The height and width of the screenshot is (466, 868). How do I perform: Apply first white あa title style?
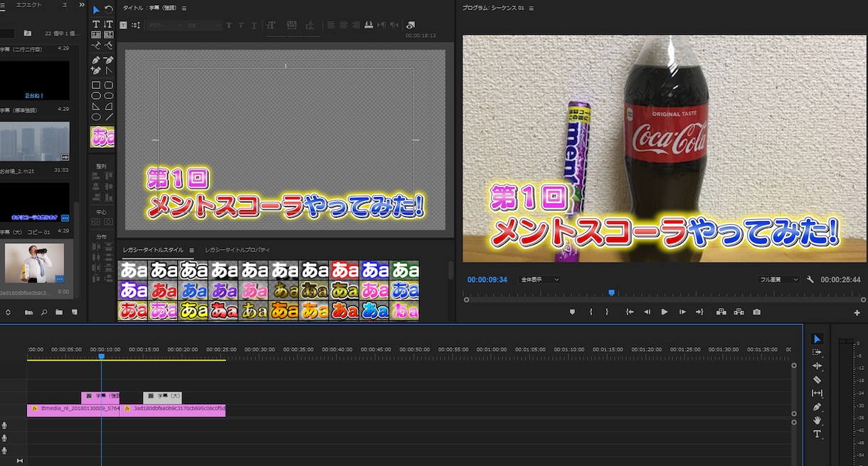point(132,270)
